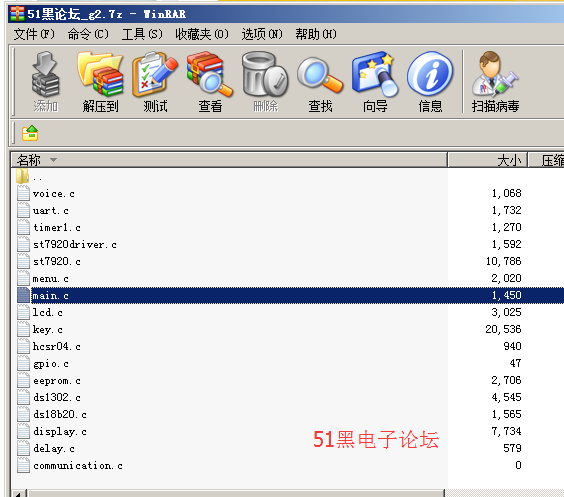The height and width of the screenshot is (497, 564).
Task: Show archive 信息 (Info) icon
Action: (430, 82)
